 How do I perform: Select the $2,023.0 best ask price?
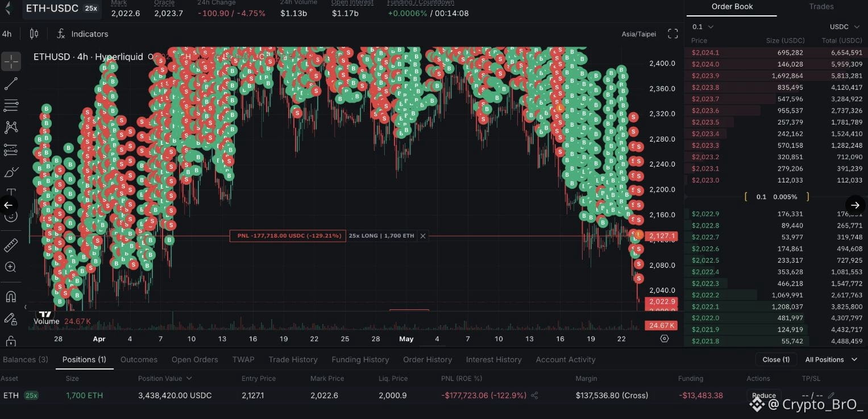coord(705,180)
